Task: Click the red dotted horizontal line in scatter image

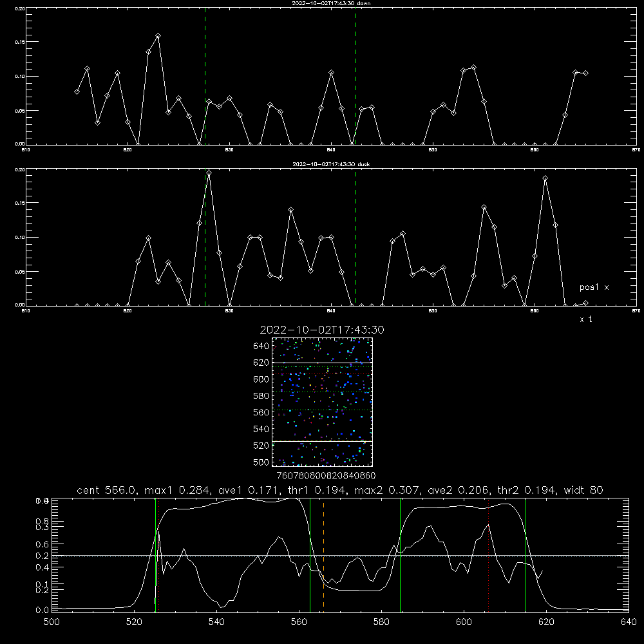Action: click(x=322, y=374)
